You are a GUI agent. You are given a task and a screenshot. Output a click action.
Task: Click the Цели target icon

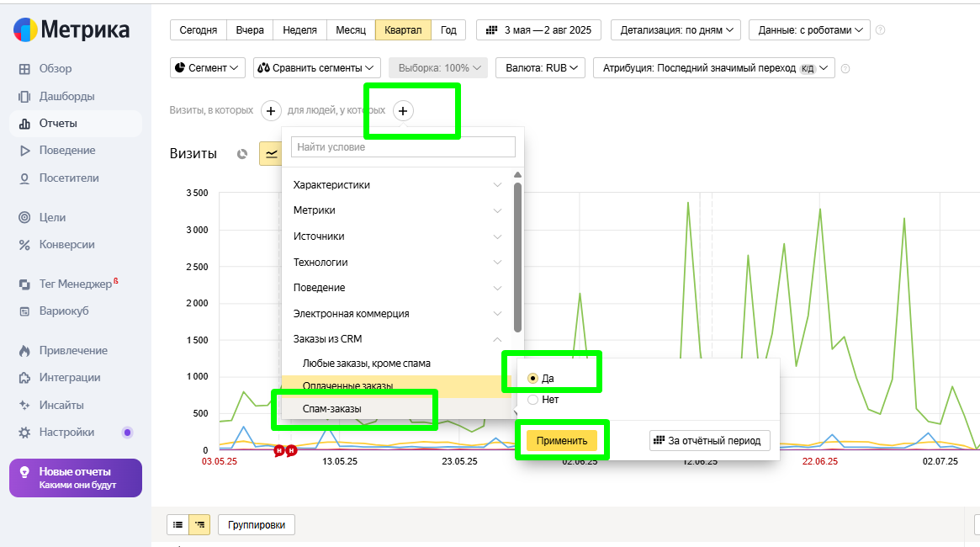click(x=24, y=217)
